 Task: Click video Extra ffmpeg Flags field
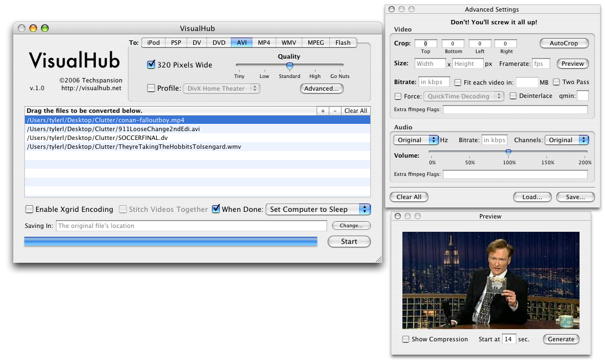515,110
